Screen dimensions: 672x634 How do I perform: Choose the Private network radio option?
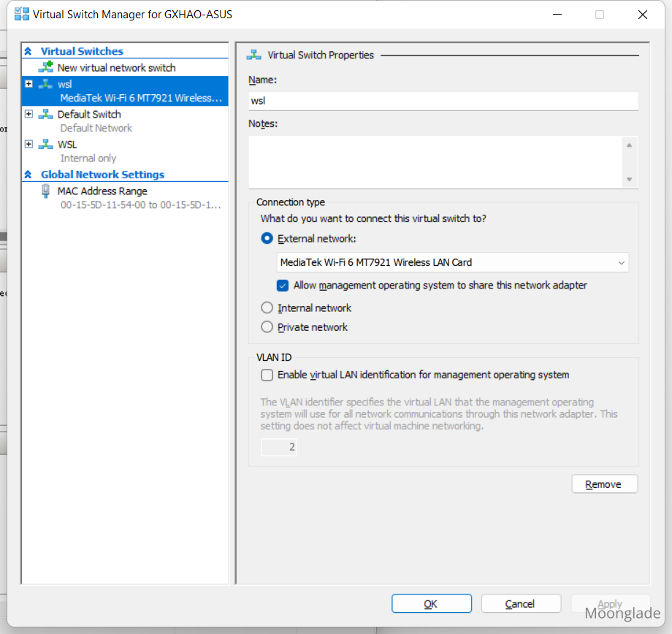(x=267, y=327)
